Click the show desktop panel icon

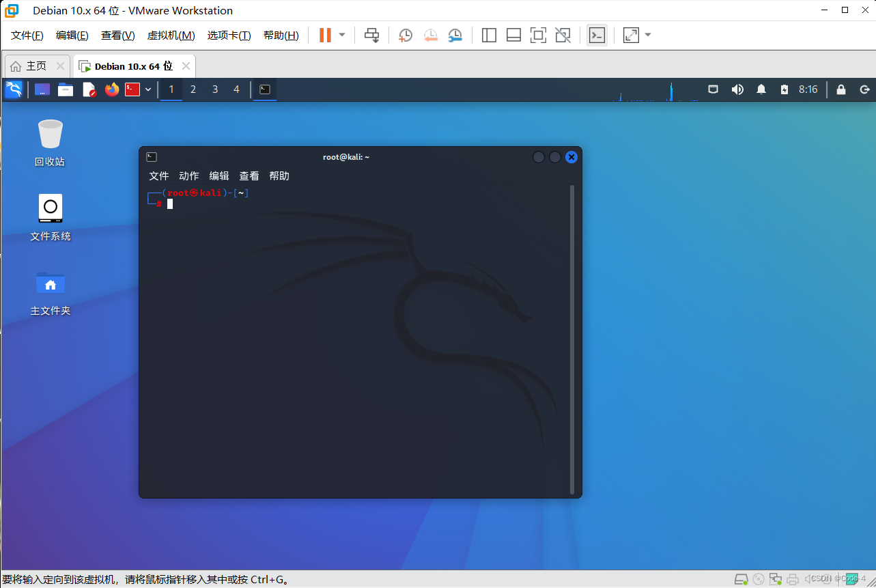pyautogui.click(x=42, y=89)
